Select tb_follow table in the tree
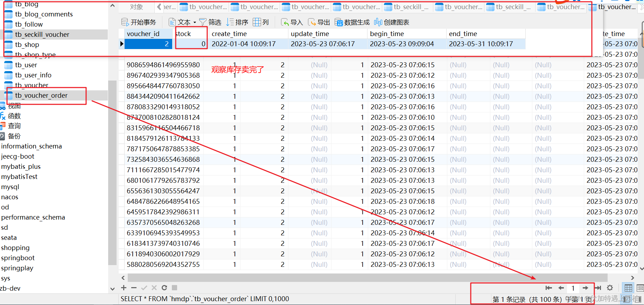The height and width of the screenshot is (305, 644). pyautogui.click(x=29, y=24)
